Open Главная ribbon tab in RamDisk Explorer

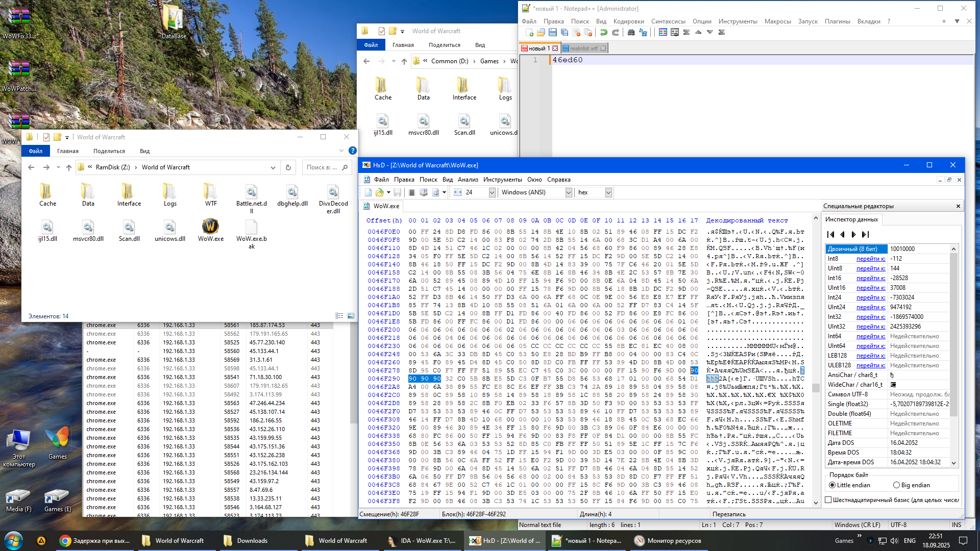68,151
